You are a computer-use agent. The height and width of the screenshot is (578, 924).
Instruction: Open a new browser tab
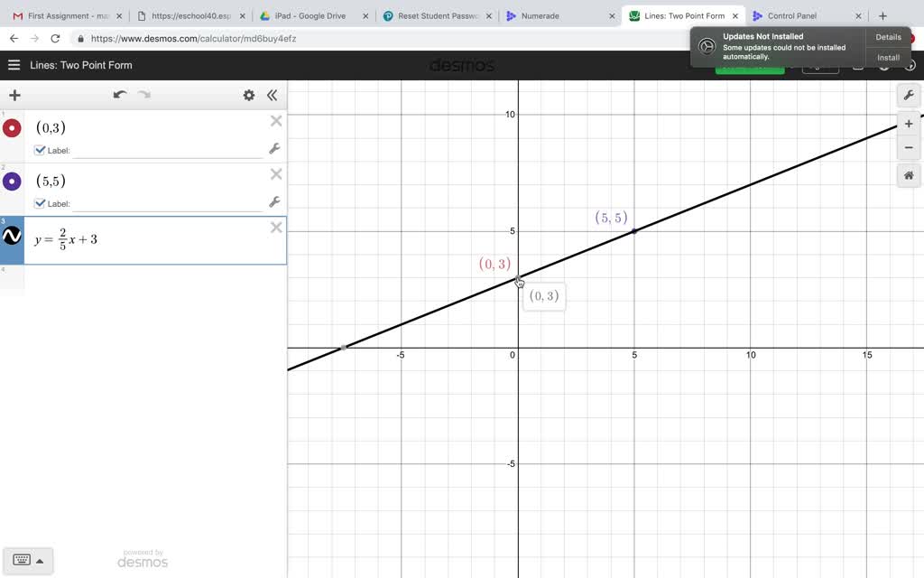click(x=882, y=15)
